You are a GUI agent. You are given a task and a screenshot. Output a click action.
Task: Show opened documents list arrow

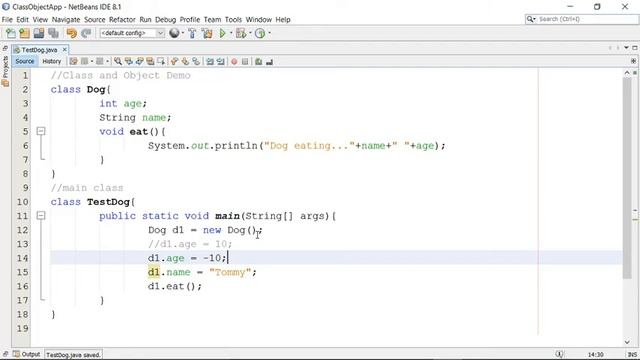627,48
